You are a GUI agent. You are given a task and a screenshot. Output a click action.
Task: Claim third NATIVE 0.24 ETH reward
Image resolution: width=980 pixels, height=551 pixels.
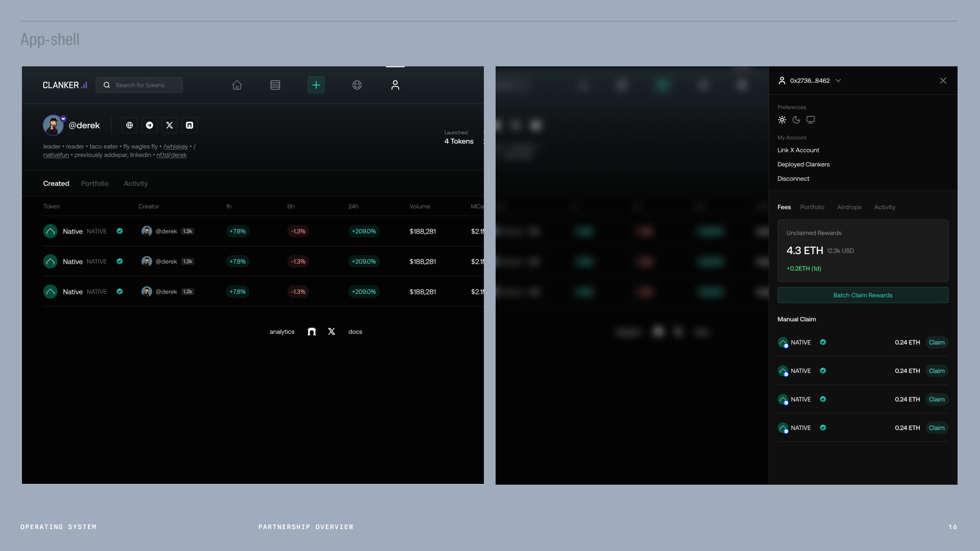click(937, 400)
